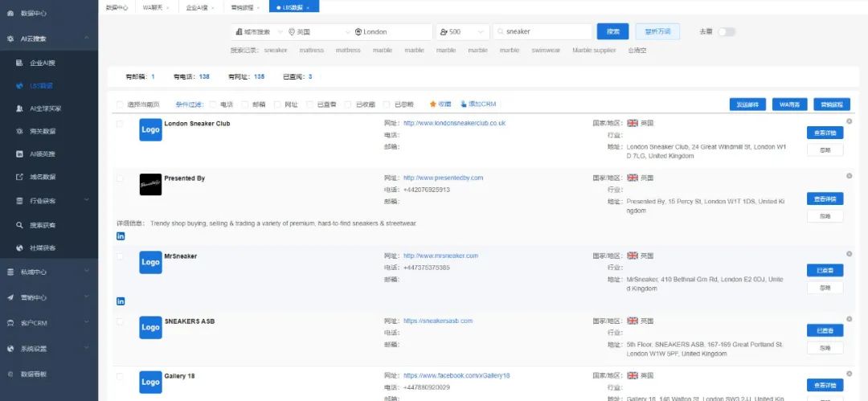The width and height of the screenshot is (868, 401).
Task: Click the AI云搜索 gear icon in sidebar
Action: [x=10, y=39]
